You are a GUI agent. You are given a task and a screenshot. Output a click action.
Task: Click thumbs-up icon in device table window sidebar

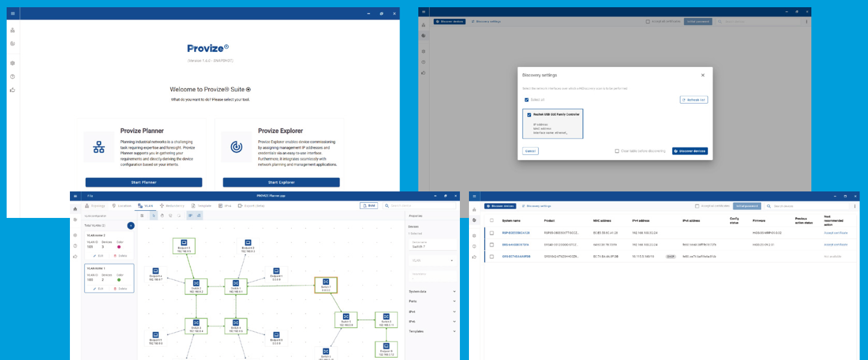pyautogui.click(x=475, y=256)
